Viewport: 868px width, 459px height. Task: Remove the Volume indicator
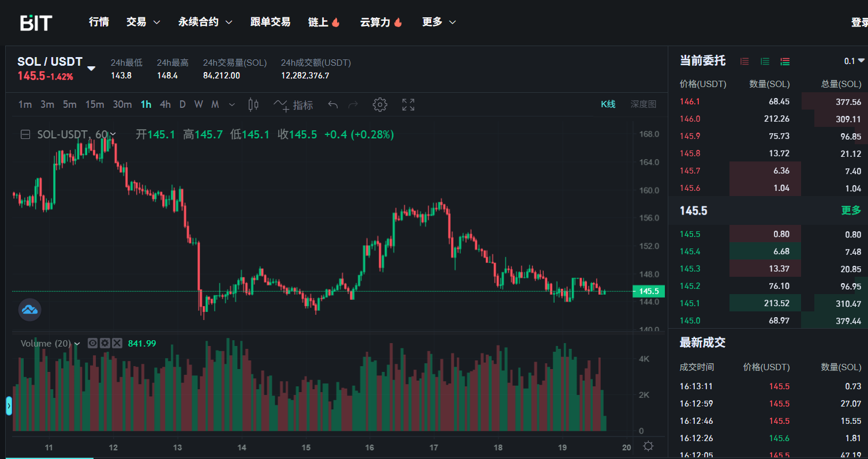pos(117,343)
